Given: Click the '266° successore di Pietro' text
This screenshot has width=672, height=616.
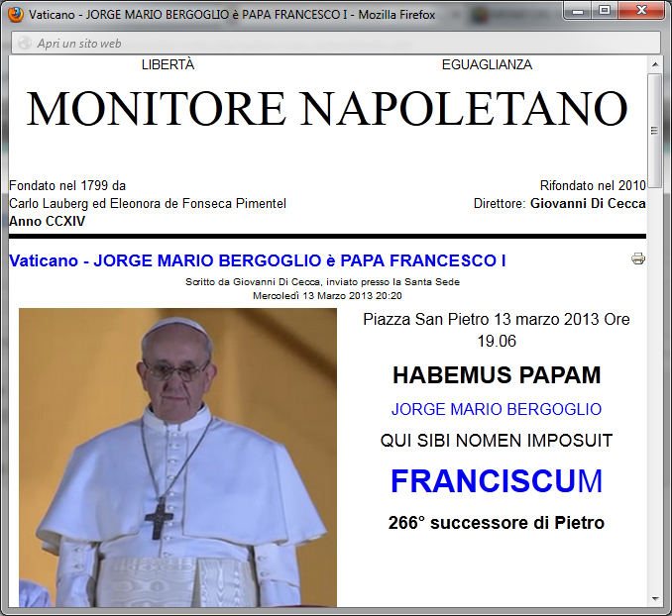Looking at the screenshot, I should pyautogui.click(x=497, y=523).
